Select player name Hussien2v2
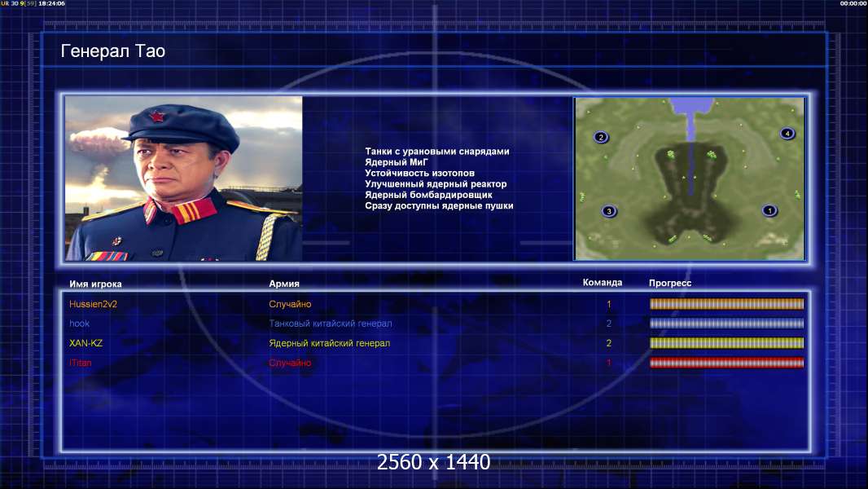This screenshot has height=489, width=868. point(93,304)
